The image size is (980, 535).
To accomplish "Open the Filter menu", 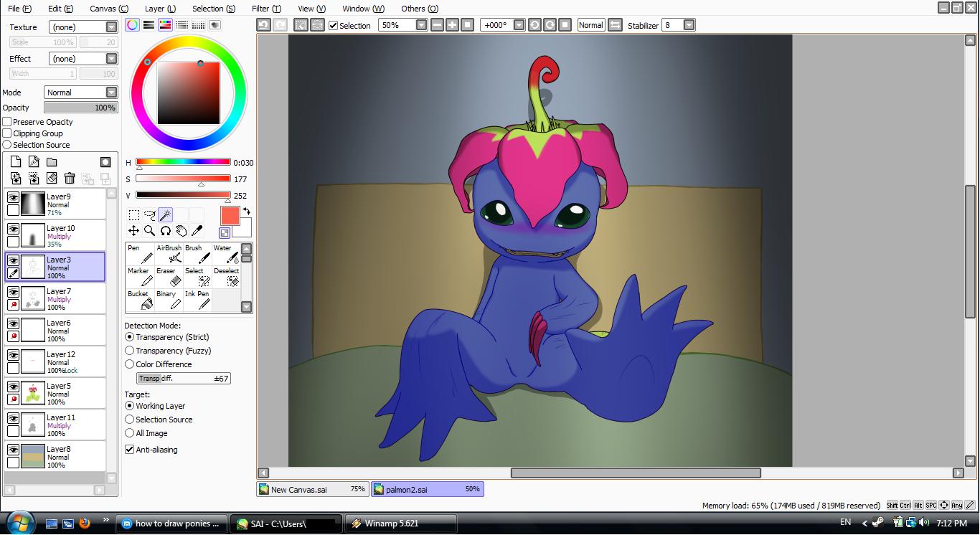I will coord(266,9).
